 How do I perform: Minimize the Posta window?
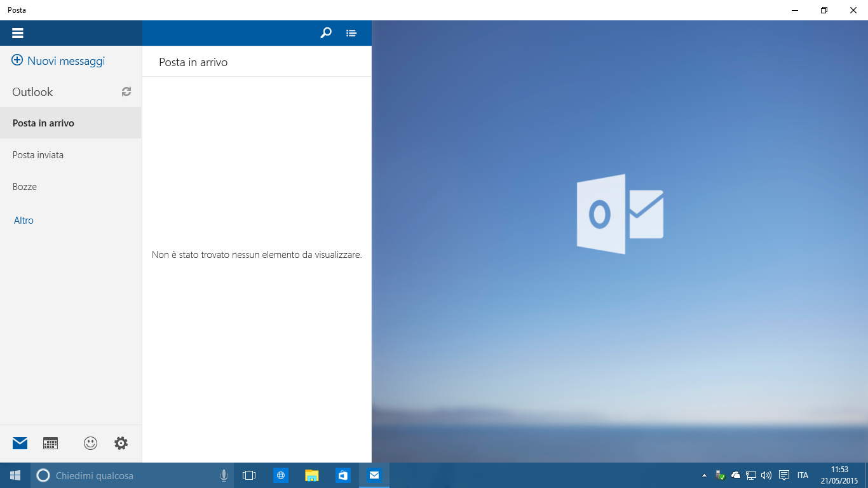click(795, 10)
